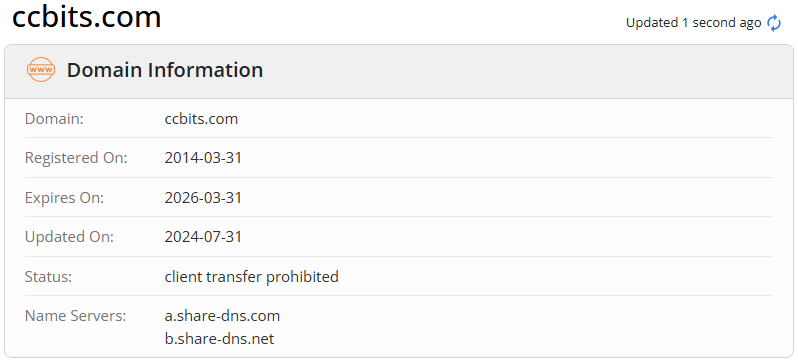Viewport: 798px width, 360px height.
Task: Click the gray Domain Information header bar
Action: click(399, 71)
